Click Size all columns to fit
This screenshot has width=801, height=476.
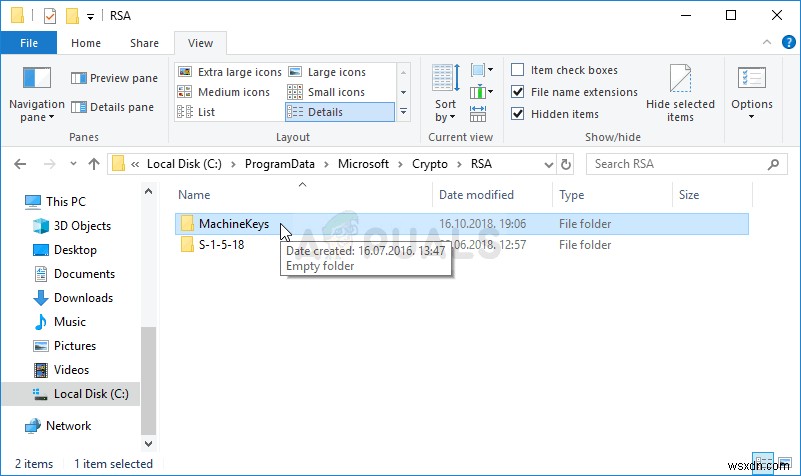(x=478, y=113)
